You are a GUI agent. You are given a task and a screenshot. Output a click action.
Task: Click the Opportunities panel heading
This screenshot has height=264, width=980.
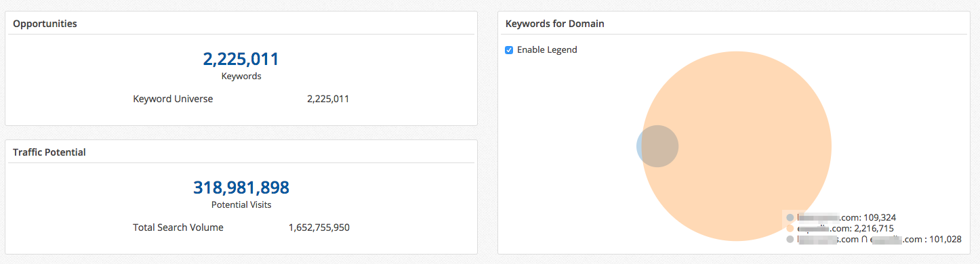tap(45, 24)
